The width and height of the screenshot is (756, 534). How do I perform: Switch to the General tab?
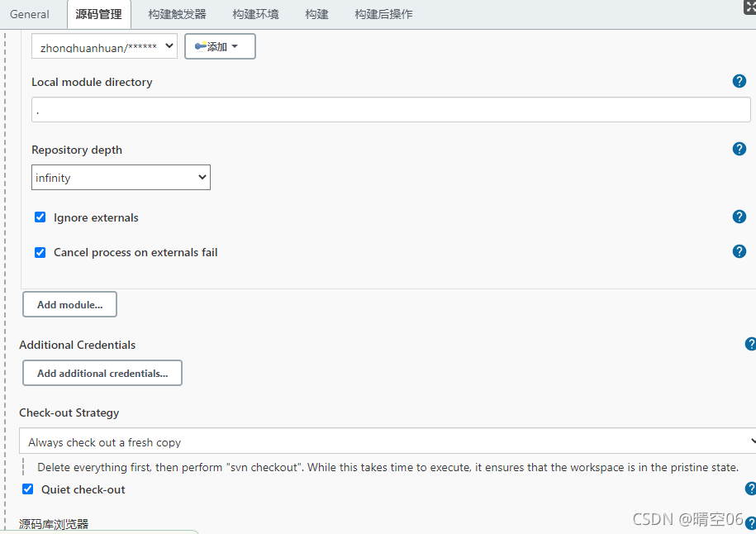30,14
